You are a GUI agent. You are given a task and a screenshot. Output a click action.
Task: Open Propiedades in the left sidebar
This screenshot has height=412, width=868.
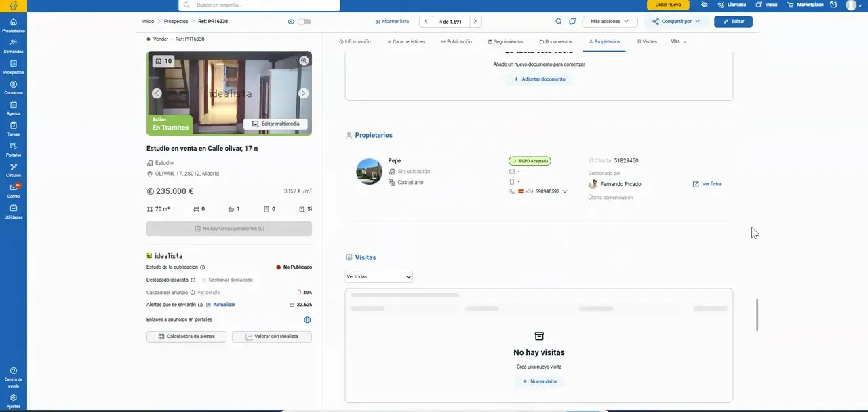[14, 26]
